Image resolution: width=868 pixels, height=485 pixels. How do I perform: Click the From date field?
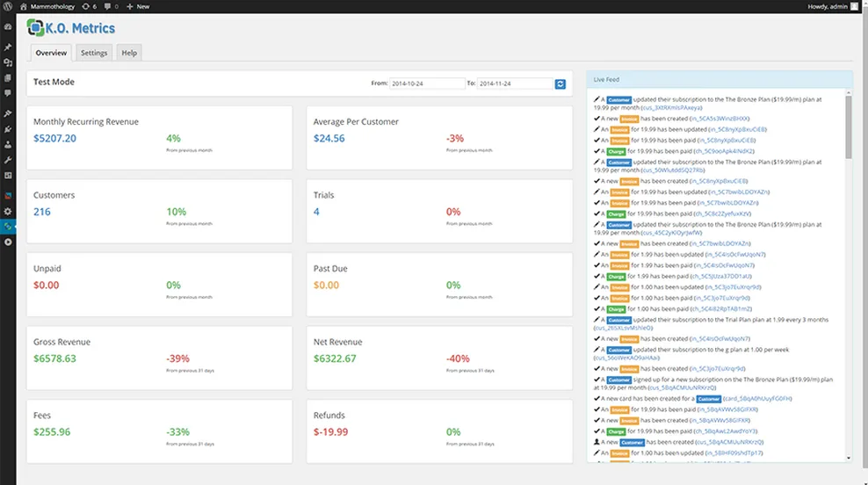point(427,83)
